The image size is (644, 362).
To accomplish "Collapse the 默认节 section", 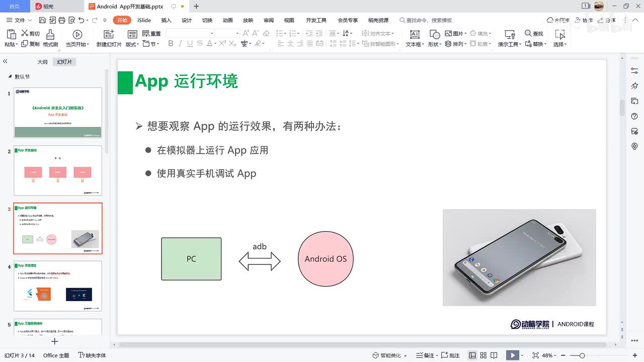I will pyautogui.click(x=10, y=77).
